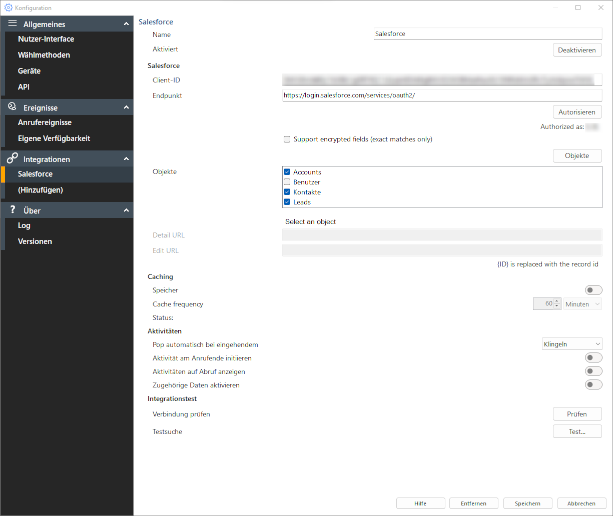
Task: Click the 'Authorized as:' label
Action: (562, 127)
